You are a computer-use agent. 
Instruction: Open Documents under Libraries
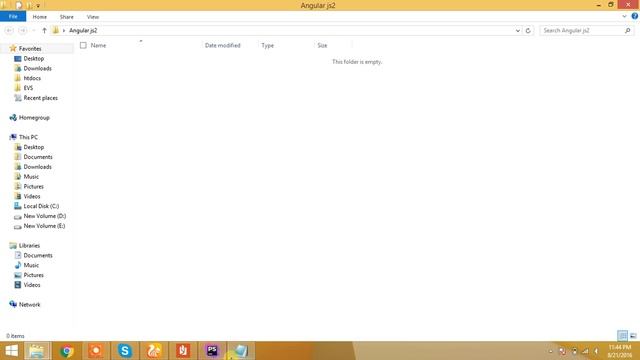[x=38, y=256]
